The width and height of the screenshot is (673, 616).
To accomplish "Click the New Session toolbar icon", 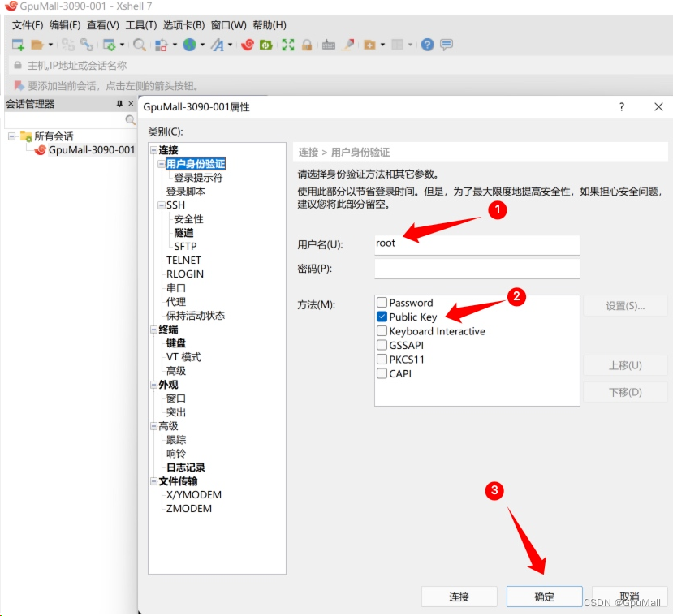I will pyautogui.click(x=16, y=45).
